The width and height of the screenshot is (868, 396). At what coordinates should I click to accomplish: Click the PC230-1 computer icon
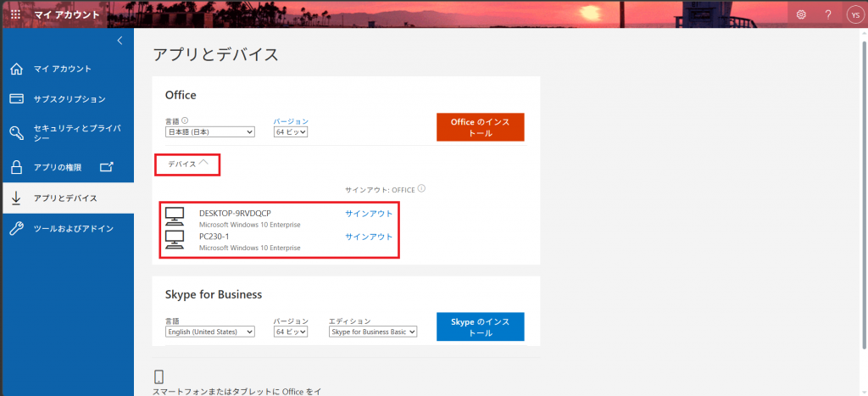click(x=175, y=240)
